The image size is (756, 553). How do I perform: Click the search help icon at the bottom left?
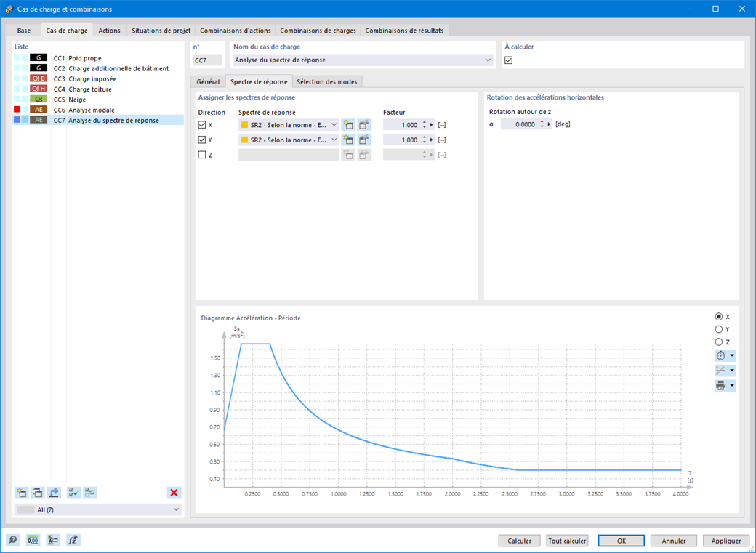(13, 540)
